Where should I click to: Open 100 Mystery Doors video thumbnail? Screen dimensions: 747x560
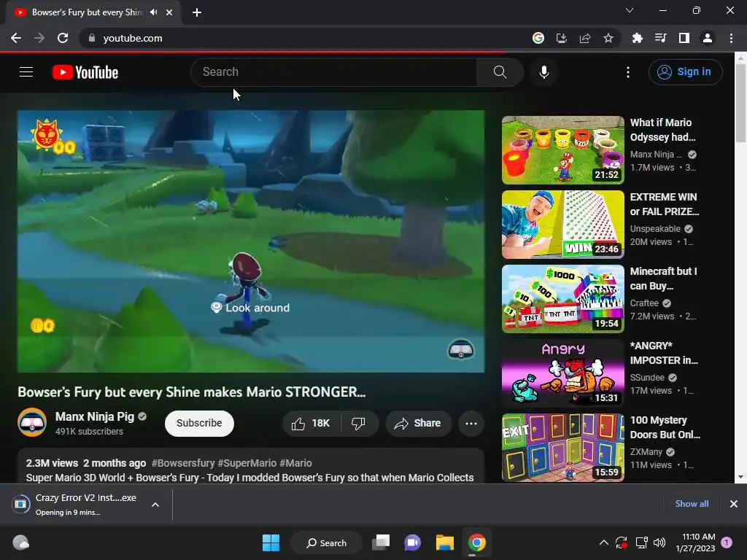(x=562, y=447)
